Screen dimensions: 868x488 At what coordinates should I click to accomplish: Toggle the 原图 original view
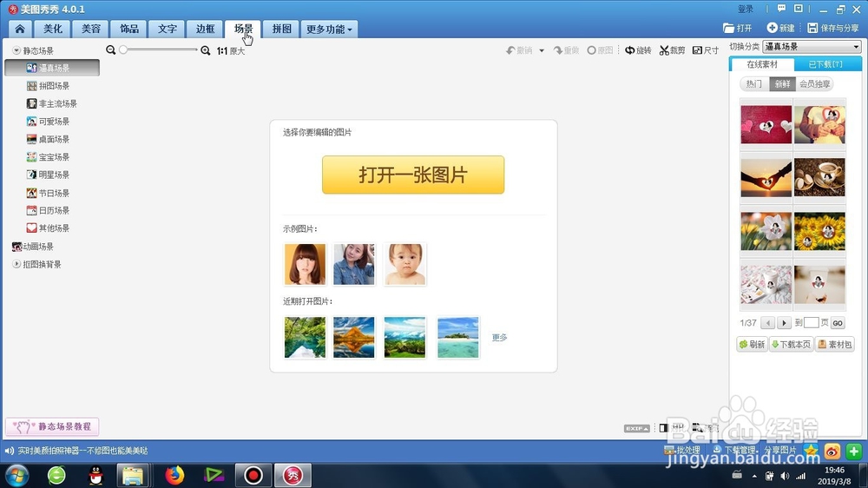(600, 50)
